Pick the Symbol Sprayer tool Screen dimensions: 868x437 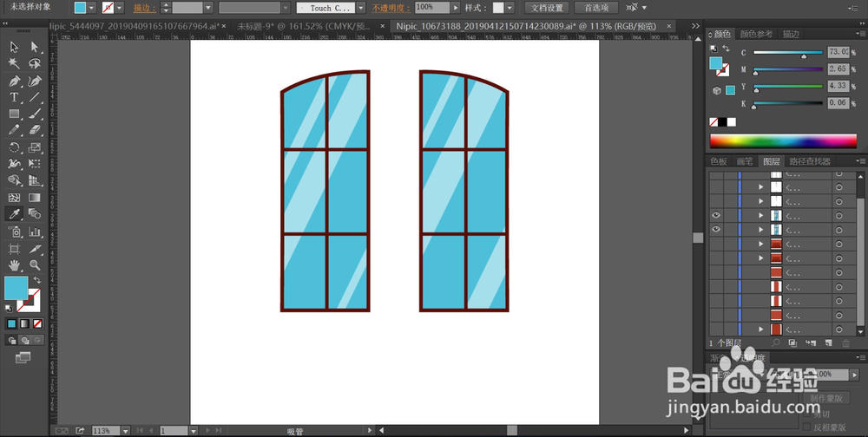pos(15,232)
